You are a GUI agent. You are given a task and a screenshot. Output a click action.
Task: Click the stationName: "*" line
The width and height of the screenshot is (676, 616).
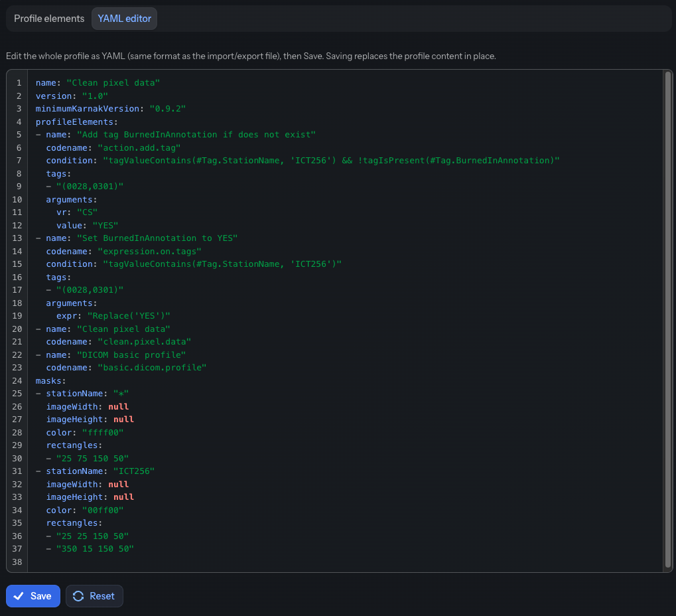[87, 394]
